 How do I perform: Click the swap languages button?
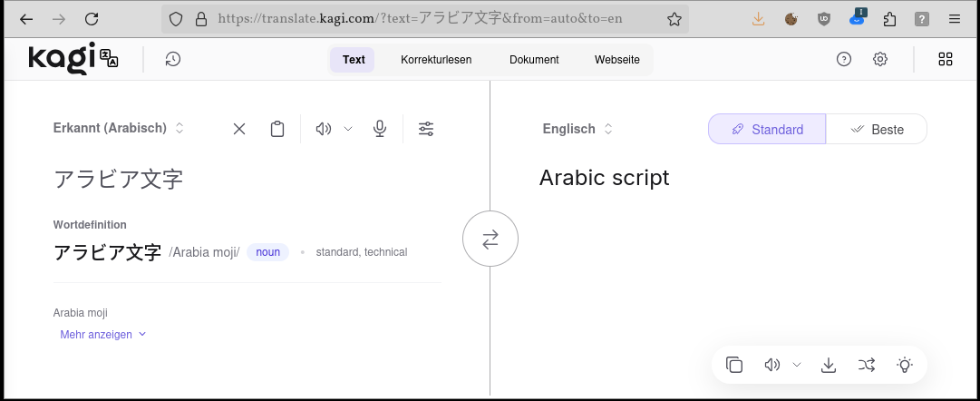pyautogui.click(x=490, y=240)
